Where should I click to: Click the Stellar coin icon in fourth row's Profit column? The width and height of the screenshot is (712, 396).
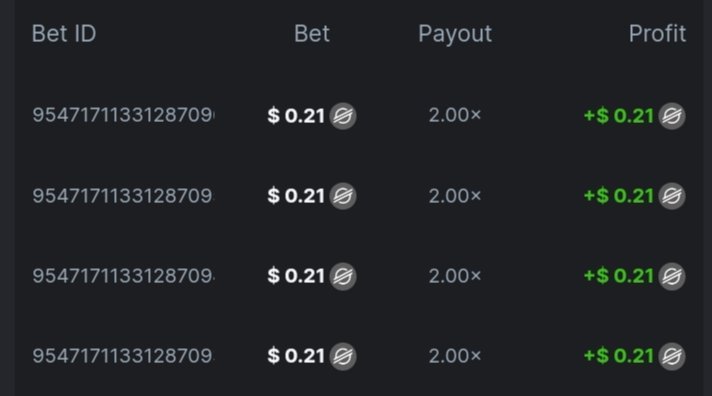pyautogui.click(x=672, y=356)
